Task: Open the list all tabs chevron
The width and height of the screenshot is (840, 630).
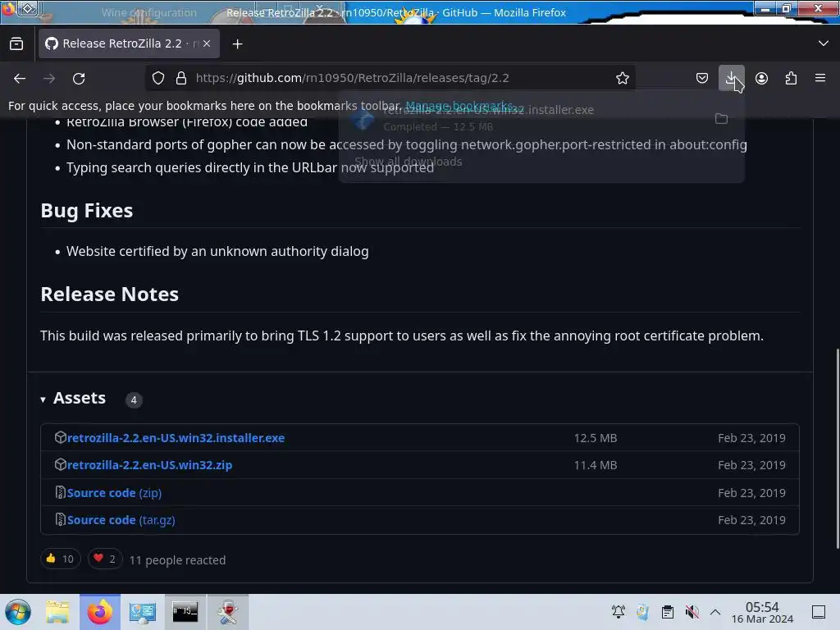Action: tap(824, 43)
